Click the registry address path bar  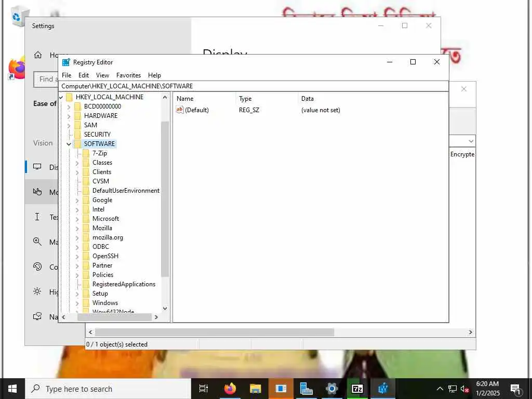pos(254,86)
